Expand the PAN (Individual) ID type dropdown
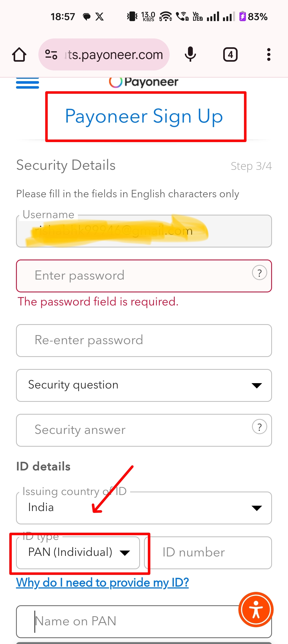Viewport: 288px width, 644px height. coord(78,553)
